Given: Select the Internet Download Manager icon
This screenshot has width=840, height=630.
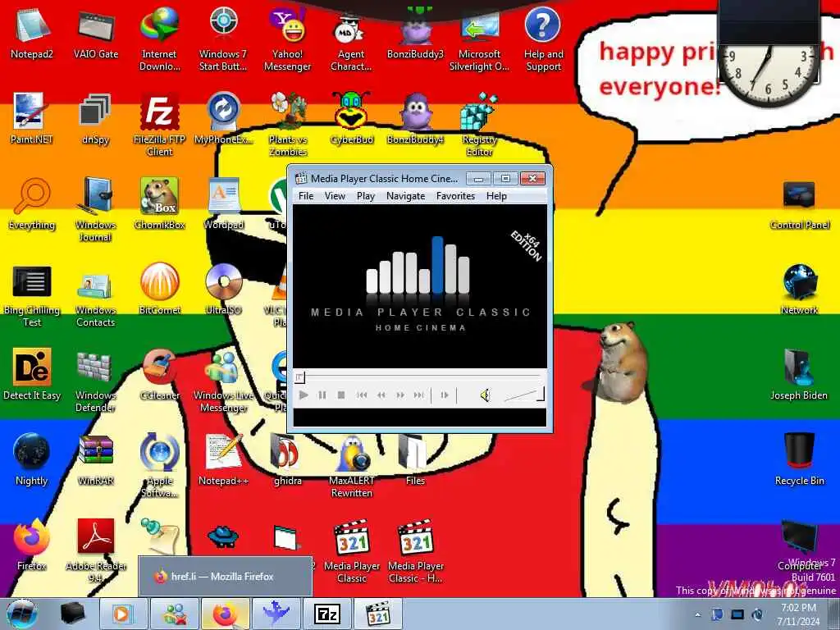Looking at the screenshot, I should (160, 39).
